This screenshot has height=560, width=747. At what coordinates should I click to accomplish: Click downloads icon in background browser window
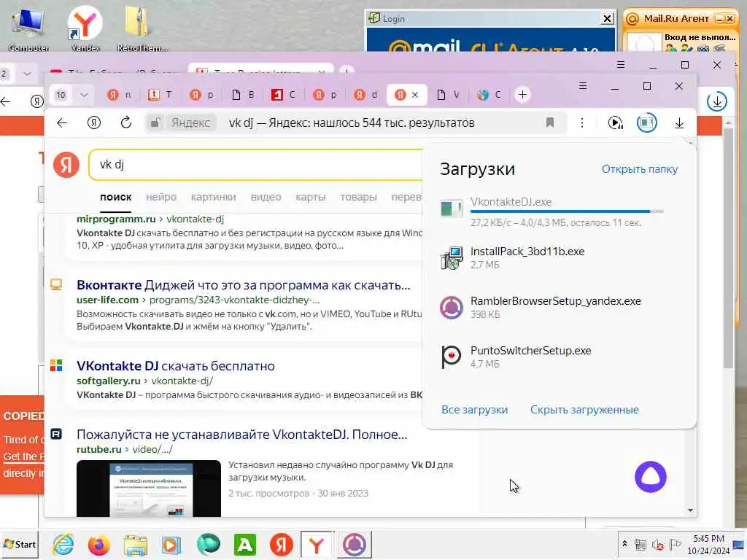pyautogui.click(x=716, y=101)
